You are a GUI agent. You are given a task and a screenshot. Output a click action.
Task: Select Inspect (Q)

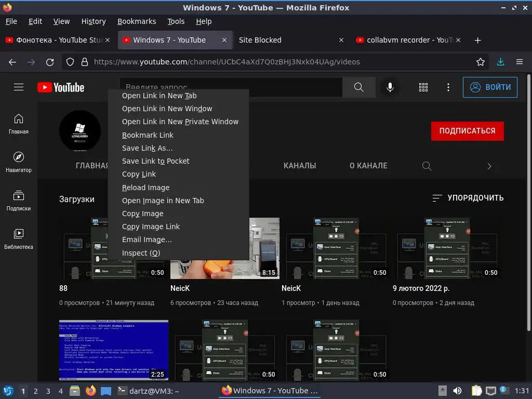[179, 253]
